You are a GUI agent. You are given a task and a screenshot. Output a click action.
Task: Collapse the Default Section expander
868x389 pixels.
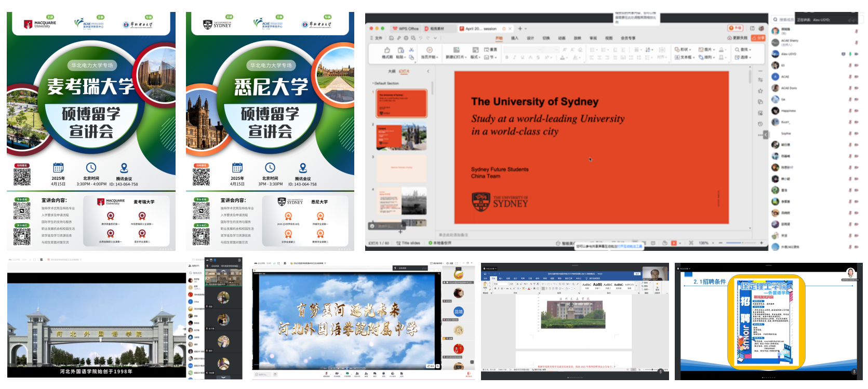(373, 83)
